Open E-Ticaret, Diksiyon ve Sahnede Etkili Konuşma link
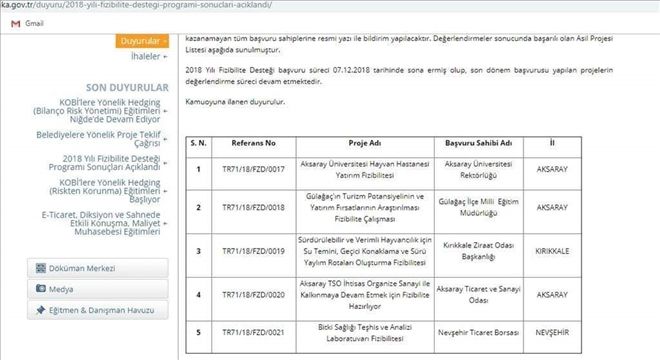The height and width of the screenshot is (360, 660). 101,223
